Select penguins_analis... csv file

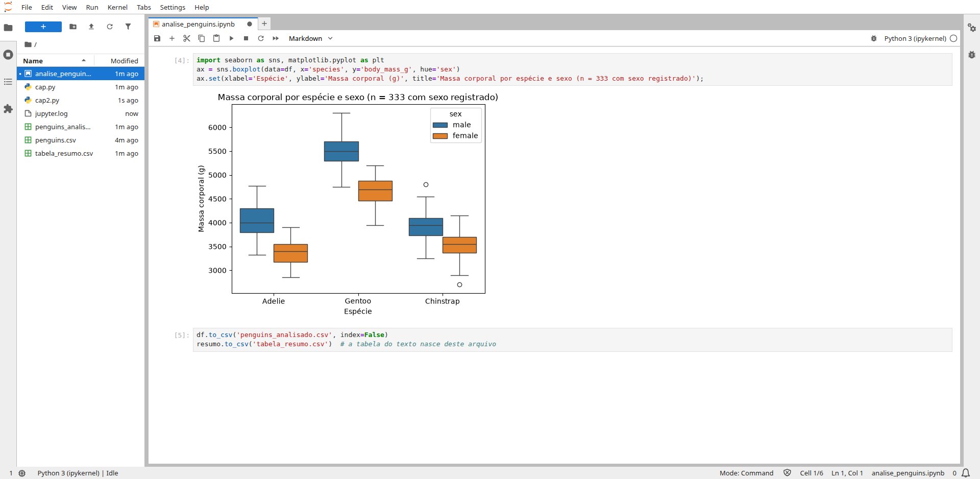(81, 127)
